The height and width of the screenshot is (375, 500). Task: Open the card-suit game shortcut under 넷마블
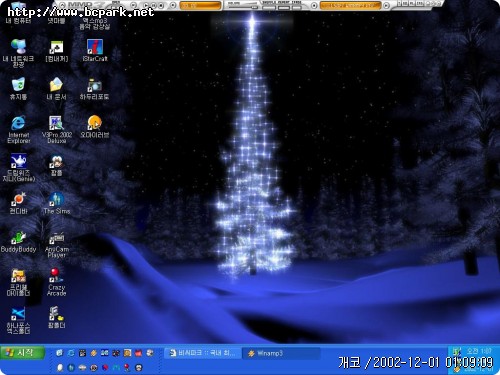pos(56,50)
